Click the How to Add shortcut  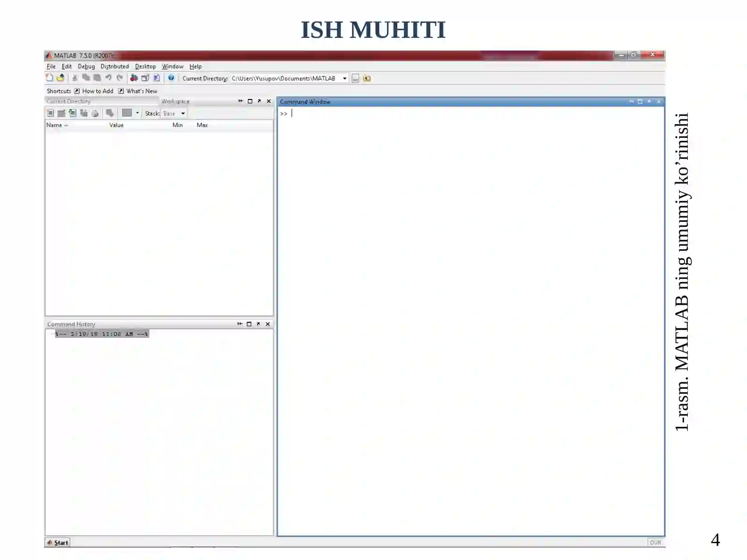point(94,91)
